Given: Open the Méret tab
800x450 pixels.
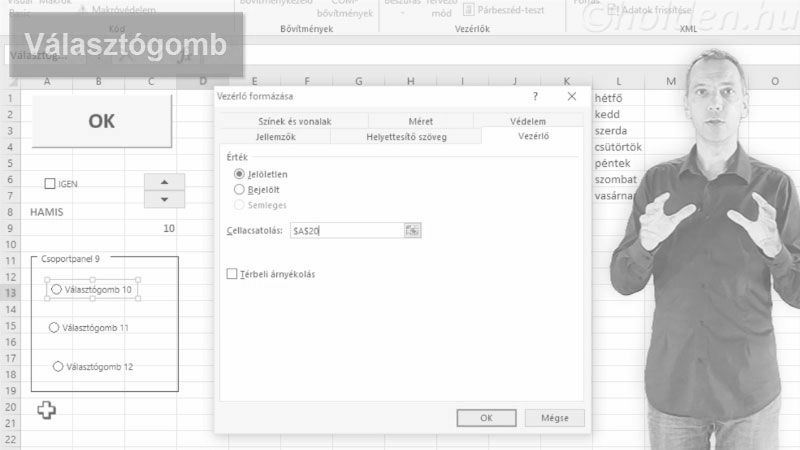Looking at the screenshot, I should 420,121.
